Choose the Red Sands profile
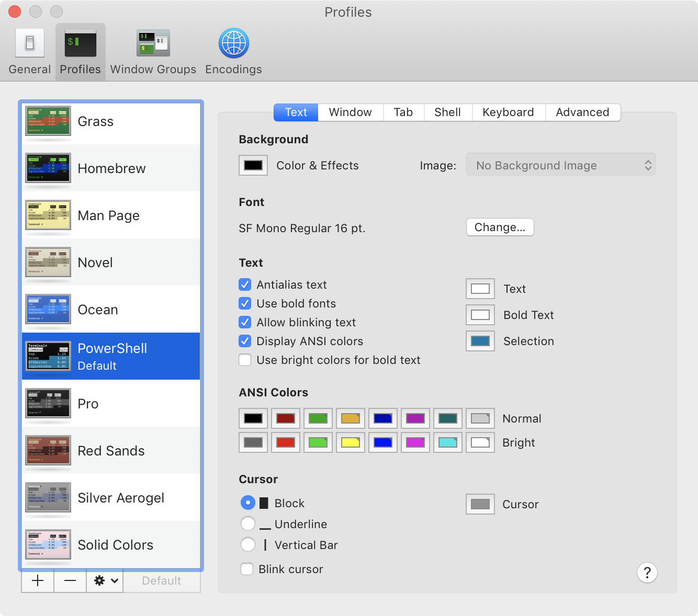This screenshot has width=698, height=616. coord(111,451)
